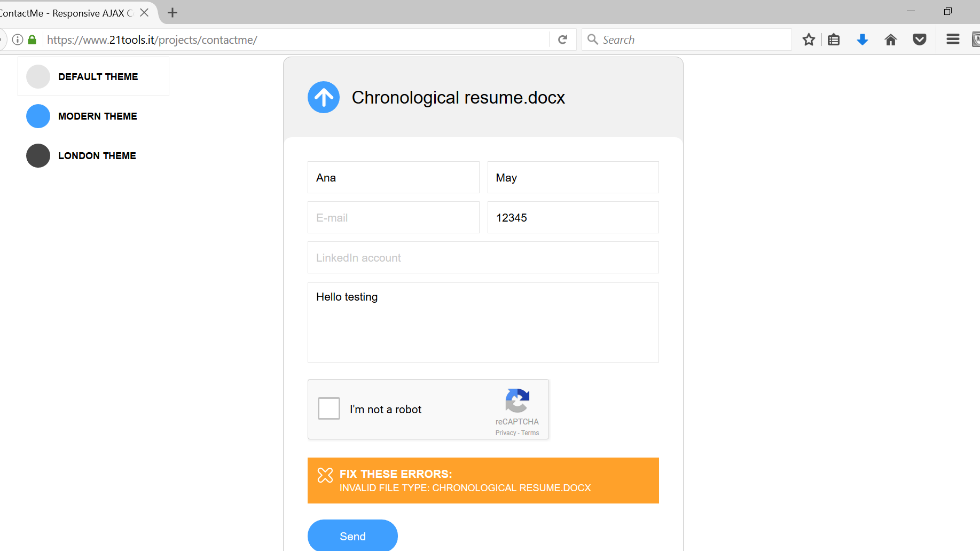This screenshot has height=551, width=980.
Task: Open the reCAPTCHA Privacy link
Action: [x=505, y=433]
